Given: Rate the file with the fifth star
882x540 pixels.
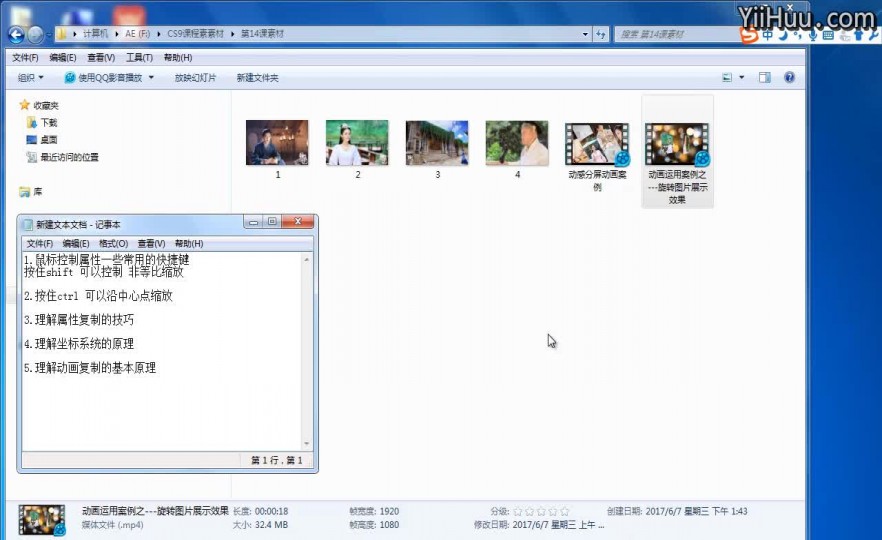Looking at the screenshot, I should 565,511.
